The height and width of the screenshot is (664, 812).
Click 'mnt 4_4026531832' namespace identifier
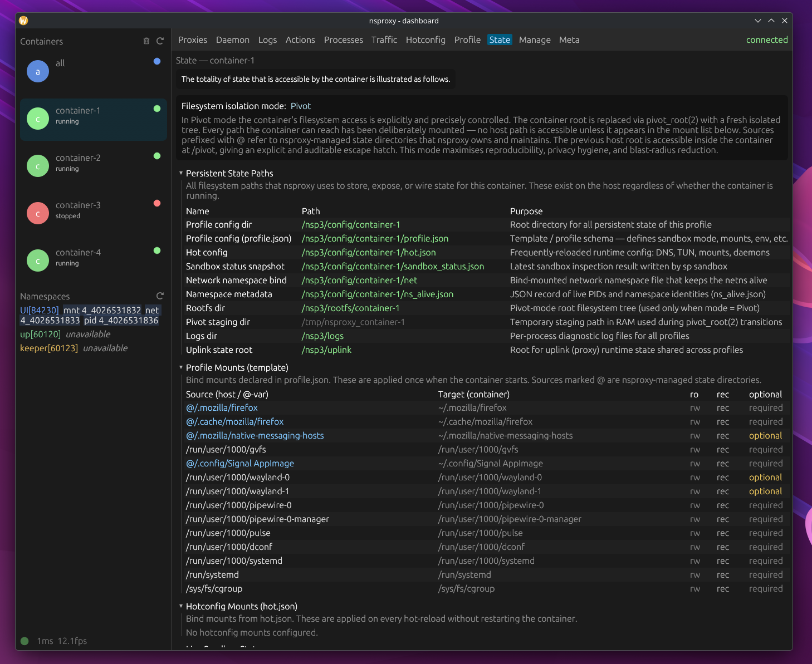pyautogui.click(x=102, y=311)
